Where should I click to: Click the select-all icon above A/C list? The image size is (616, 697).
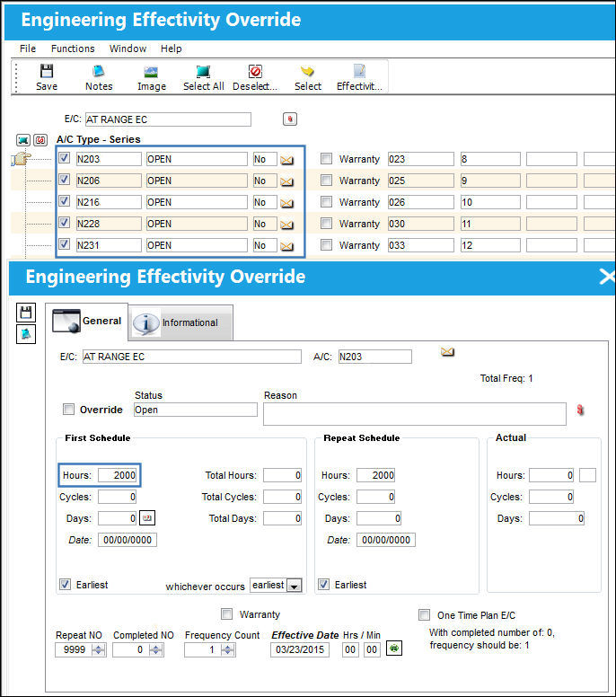pos(23,140)
